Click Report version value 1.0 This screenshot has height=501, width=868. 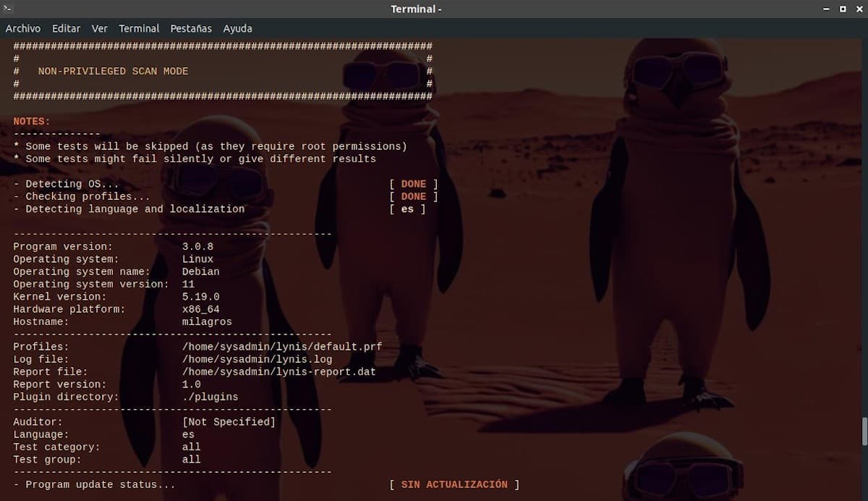tap(192, 384)
